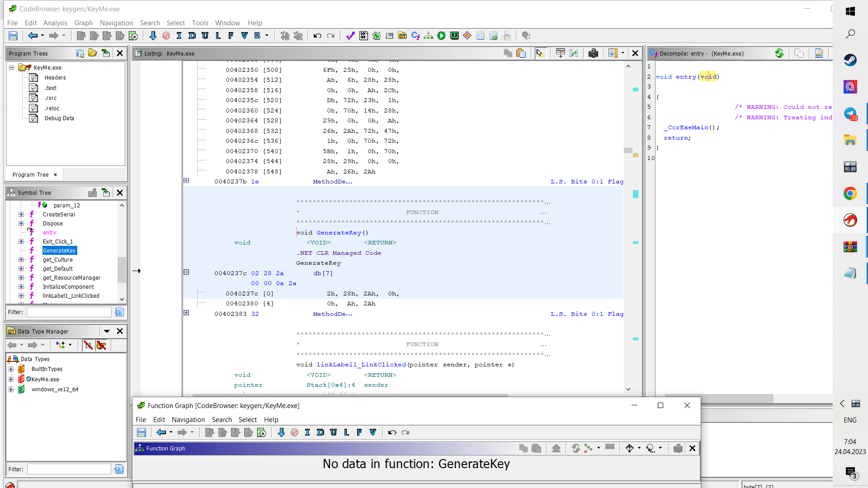The width and height of the screenshot is (868, 488).
Task: Expand the BuiltInTypes node in Data Type Manager
Action: pos(12,369)
